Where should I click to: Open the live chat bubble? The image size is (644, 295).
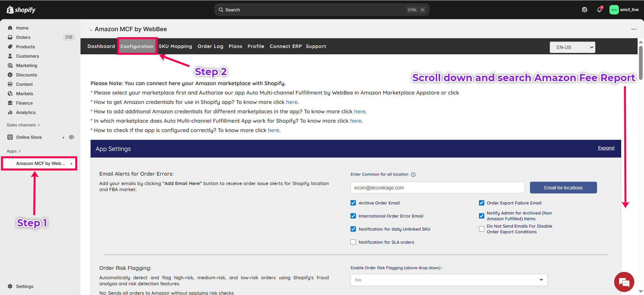[x=624, y=282]
